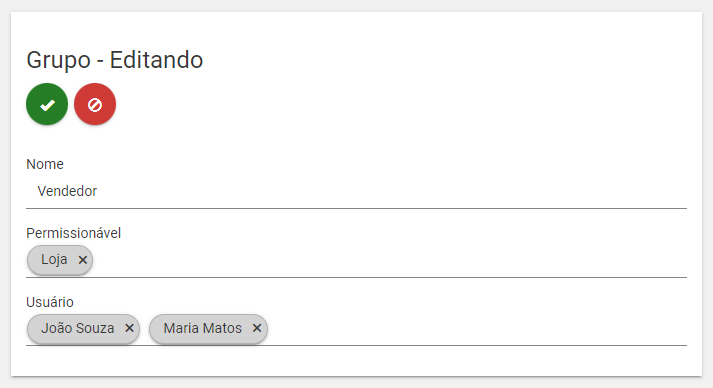Viewport: 713px width, 388px height.
Task: Click the white checkmark inside the green circle
Action: pyautogui.click(x=47, y=105)
